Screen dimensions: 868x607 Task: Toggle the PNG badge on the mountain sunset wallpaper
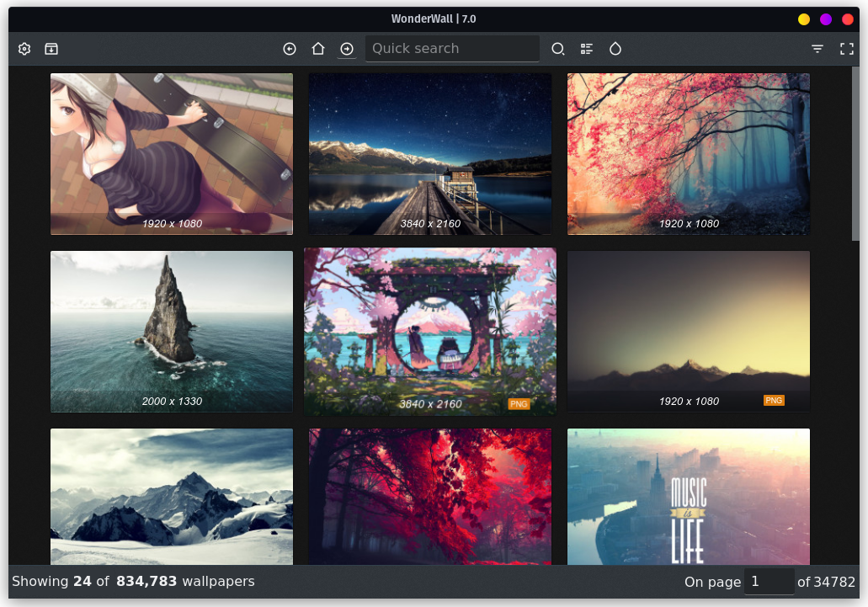pos(774,400)
